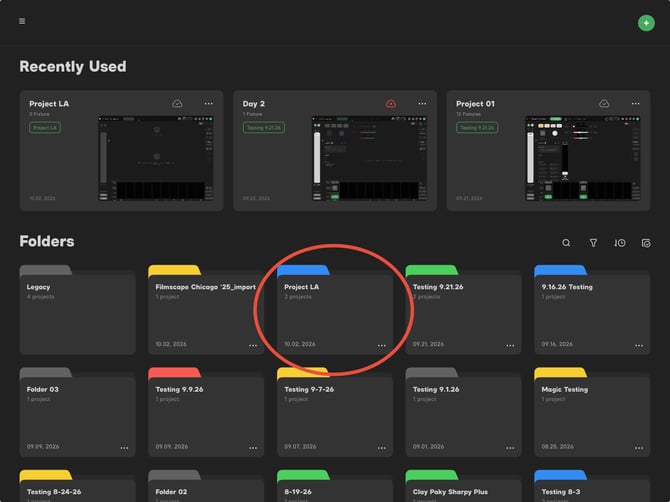
Task: Open options for Magic Testing folder
Action: point(639,448)
